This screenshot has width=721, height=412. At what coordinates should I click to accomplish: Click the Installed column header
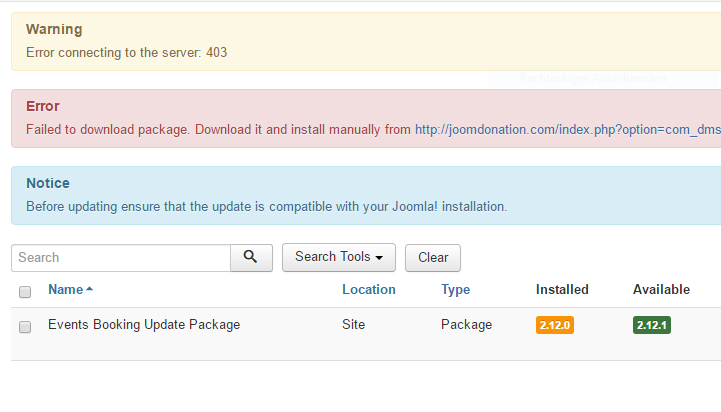pos(562,290)
